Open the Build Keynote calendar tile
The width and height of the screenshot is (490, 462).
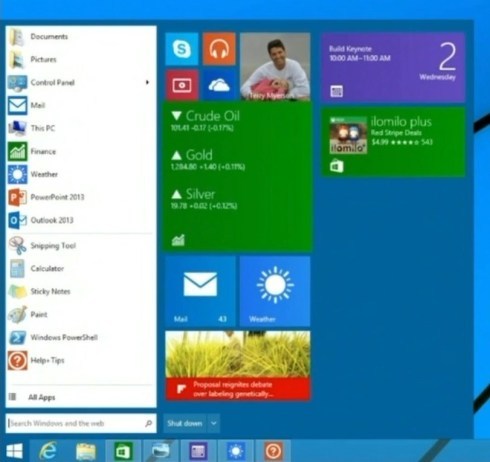point(393,67)
